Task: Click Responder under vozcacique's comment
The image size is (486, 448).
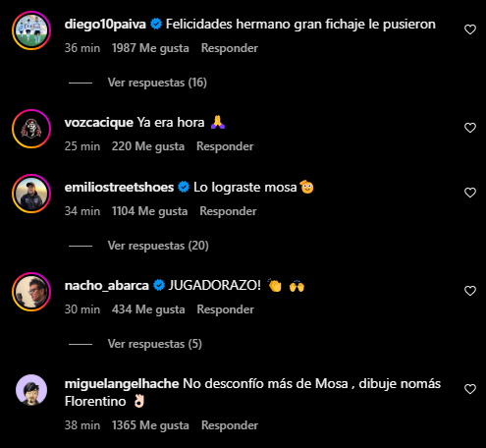Action: (x=225, y=146)
